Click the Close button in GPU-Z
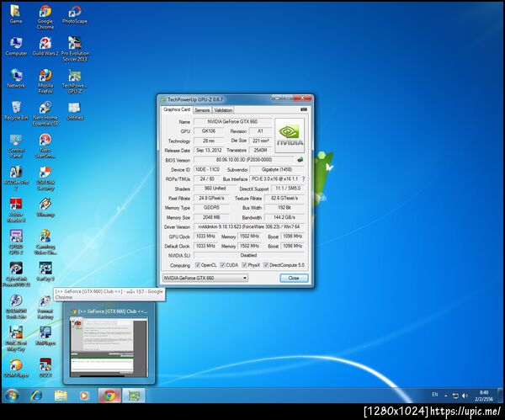This screenshot has width=505, height=420. (x=294, y=278)
